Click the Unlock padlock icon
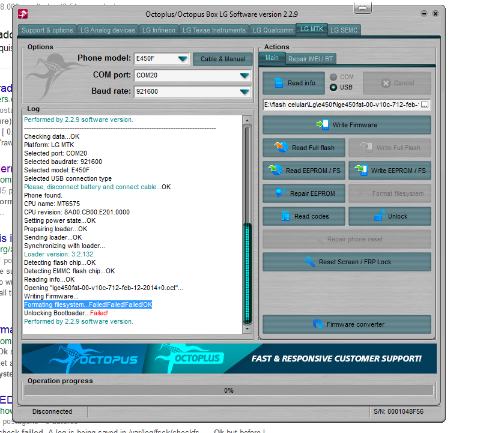The width and height of the screenshot is (504, 433). 380,216
